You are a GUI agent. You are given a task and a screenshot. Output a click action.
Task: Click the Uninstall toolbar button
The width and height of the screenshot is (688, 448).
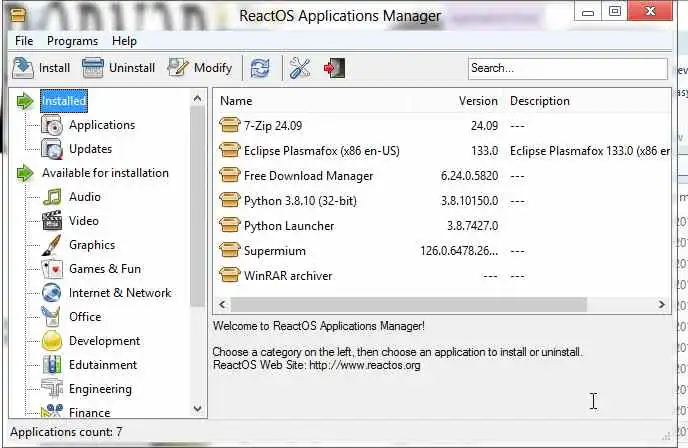click(x=118, y=68)
